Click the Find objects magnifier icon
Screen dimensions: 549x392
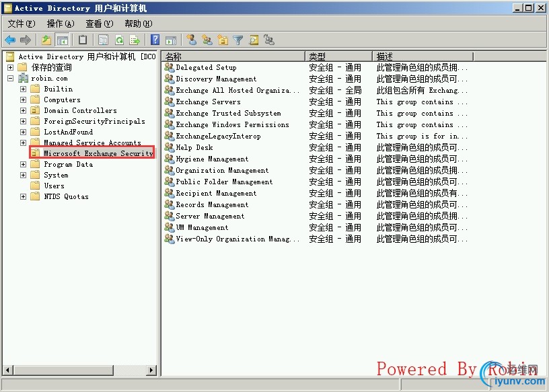254,40
